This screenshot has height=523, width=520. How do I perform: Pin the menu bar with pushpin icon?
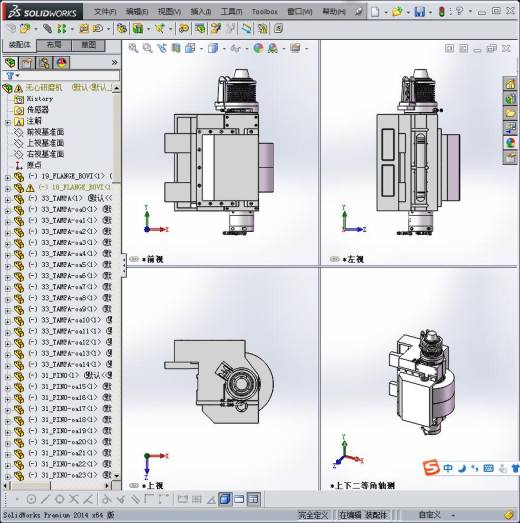[358, 12]
